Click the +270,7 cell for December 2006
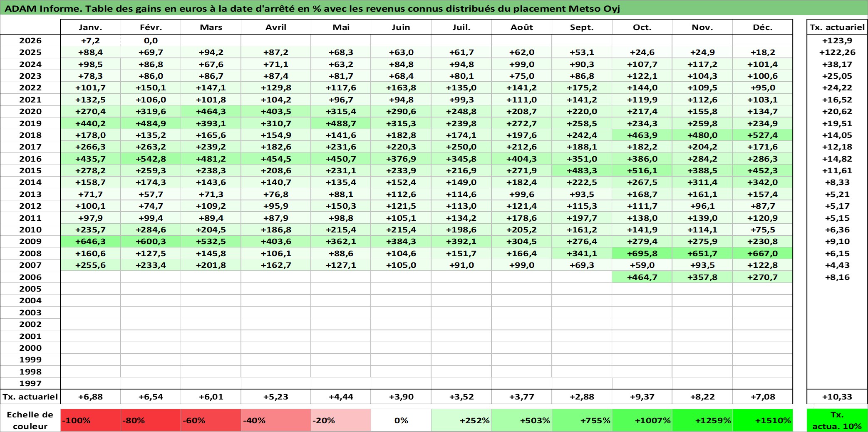 [x=763, y=277]
